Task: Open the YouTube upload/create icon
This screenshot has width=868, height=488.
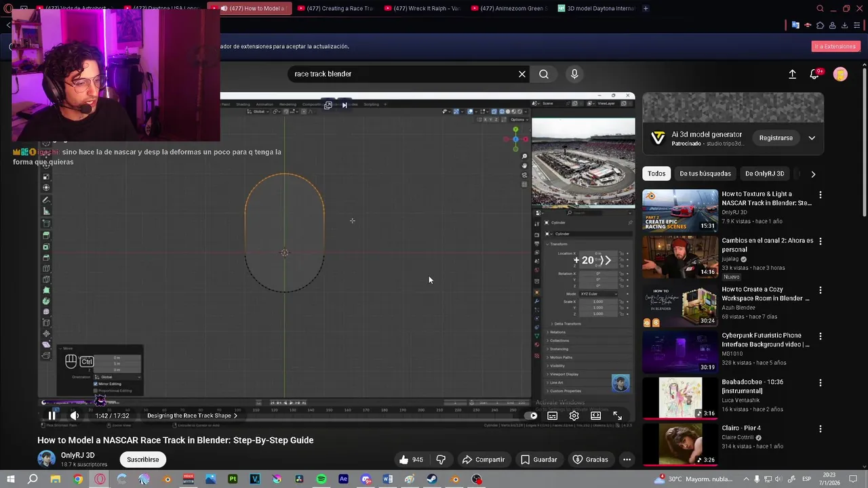Action: click(792, 75)
